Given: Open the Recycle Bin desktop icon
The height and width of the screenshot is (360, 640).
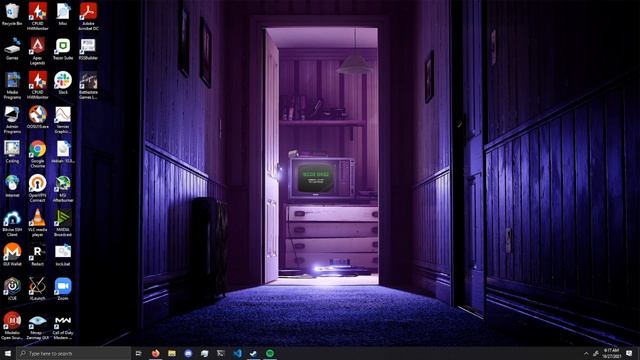Looking at the screenshot, I should click(x=12, y=14).
